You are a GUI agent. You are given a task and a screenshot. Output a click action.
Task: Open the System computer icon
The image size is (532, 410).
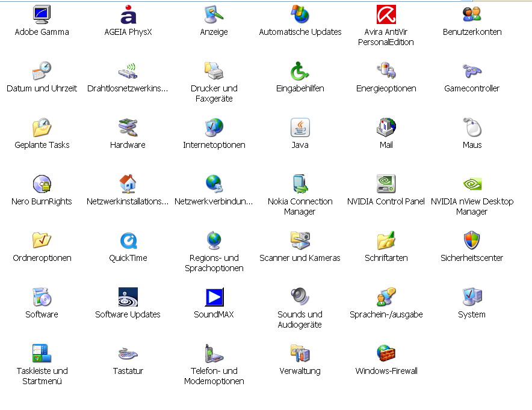[x=472, y=297]
